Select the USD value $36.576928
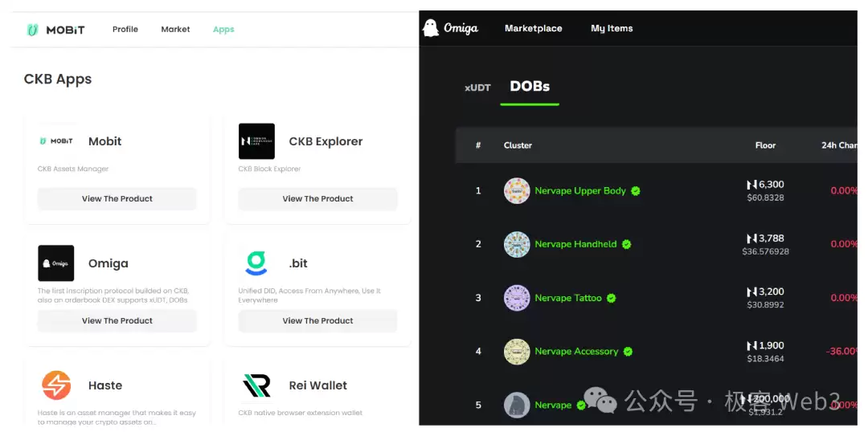Screen dimensions: 868x436 pos(766,251)
